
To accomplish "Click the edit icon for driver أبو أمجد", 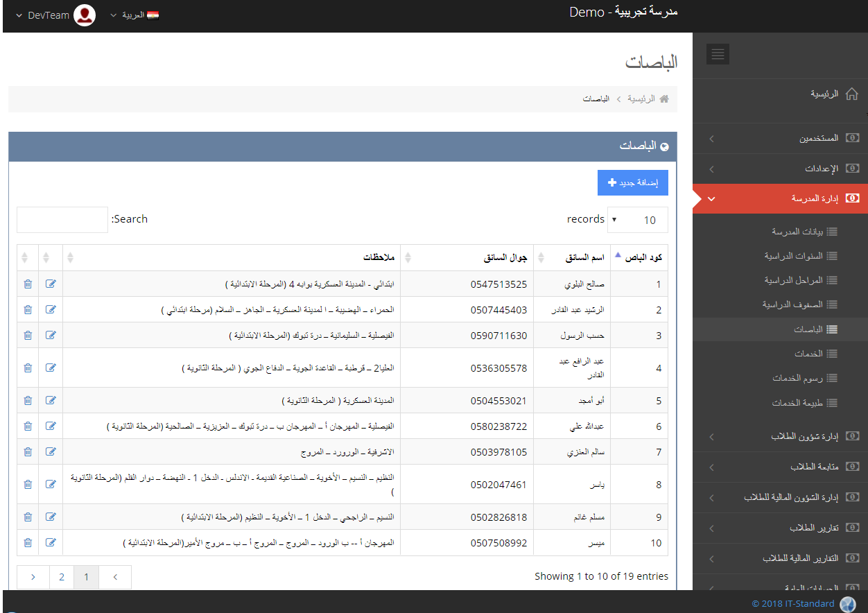I will [x=51, y=400].
